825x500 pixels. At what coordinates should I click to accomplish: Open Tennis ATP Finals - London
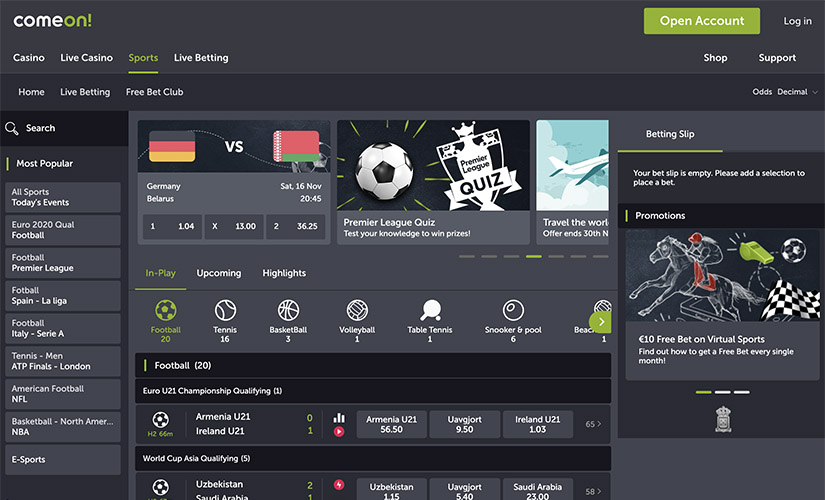click(63, 361)
